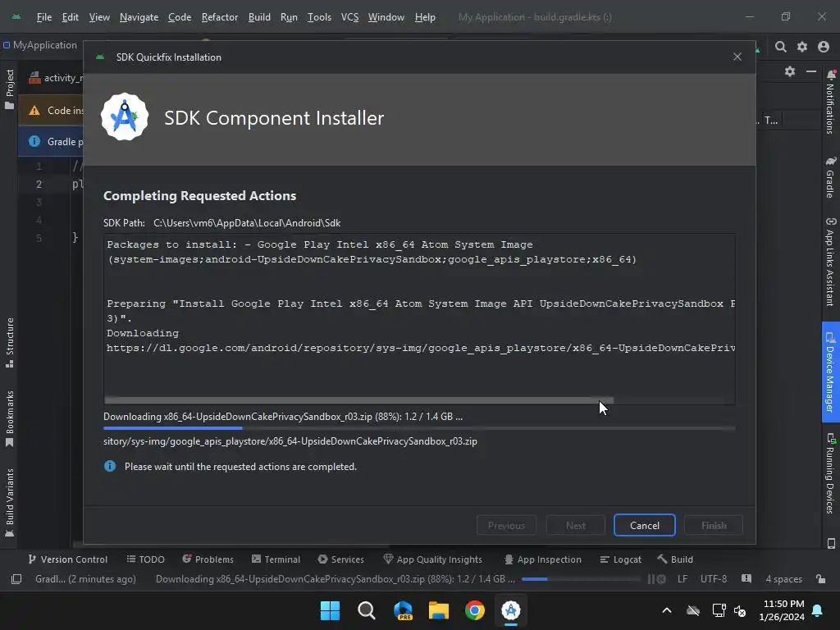840x630 pixels.
Task: Open the Build tool window at bottom
Action: 675,559
